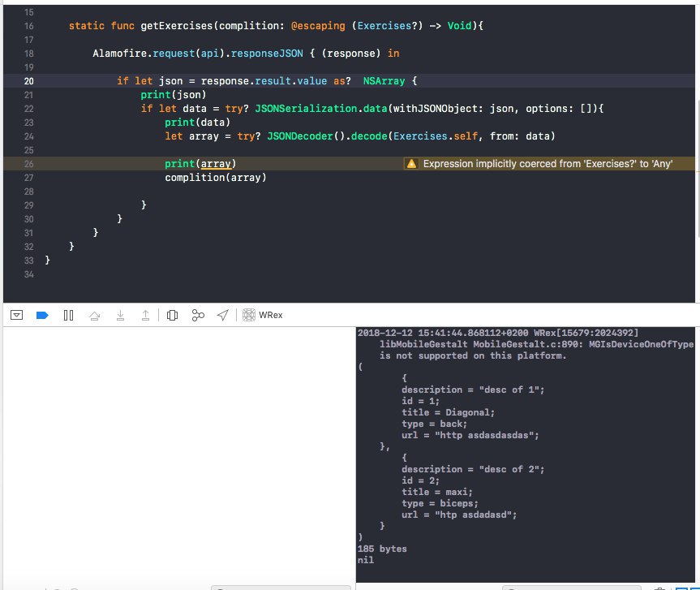Click the Step Out debug icon
This screenshot has height=590, width=700.
tap(145, 316)
